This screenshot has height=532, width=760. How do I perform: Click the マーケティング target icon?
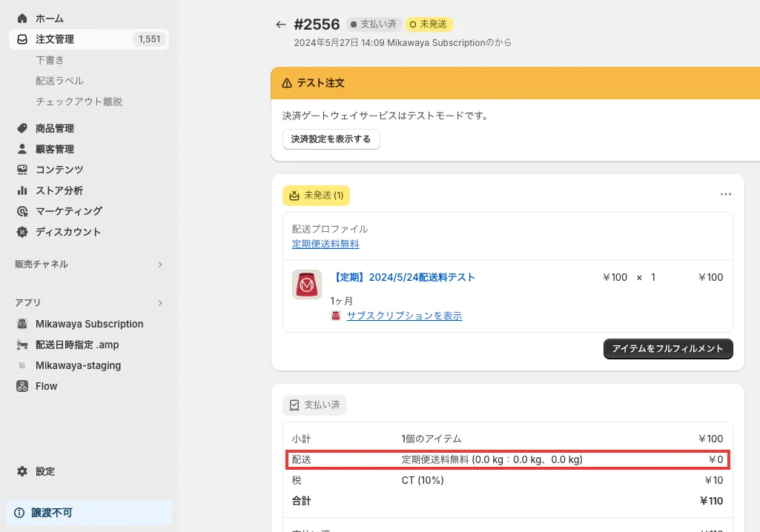coord(22,211)
